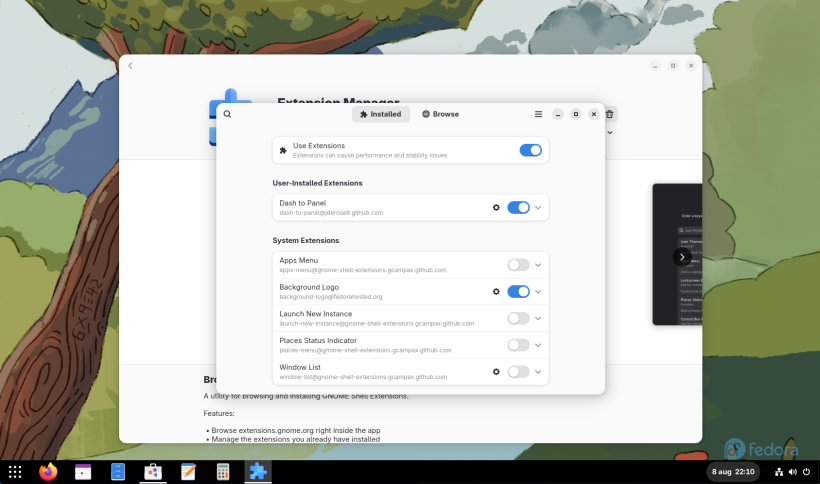Expand the Launch New Instance row details
The width and height of the screenshot is (820, 484).
(x=538, y=318)
